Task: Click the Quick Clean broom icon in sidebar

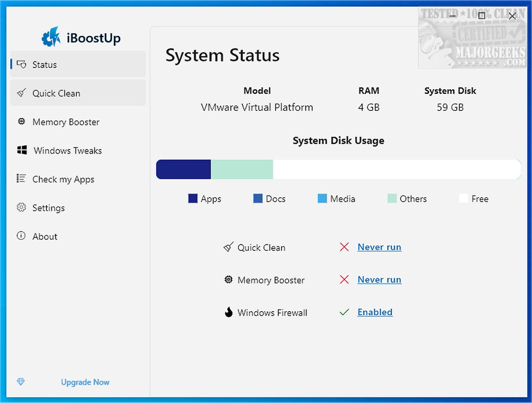Action: (21, 93)
